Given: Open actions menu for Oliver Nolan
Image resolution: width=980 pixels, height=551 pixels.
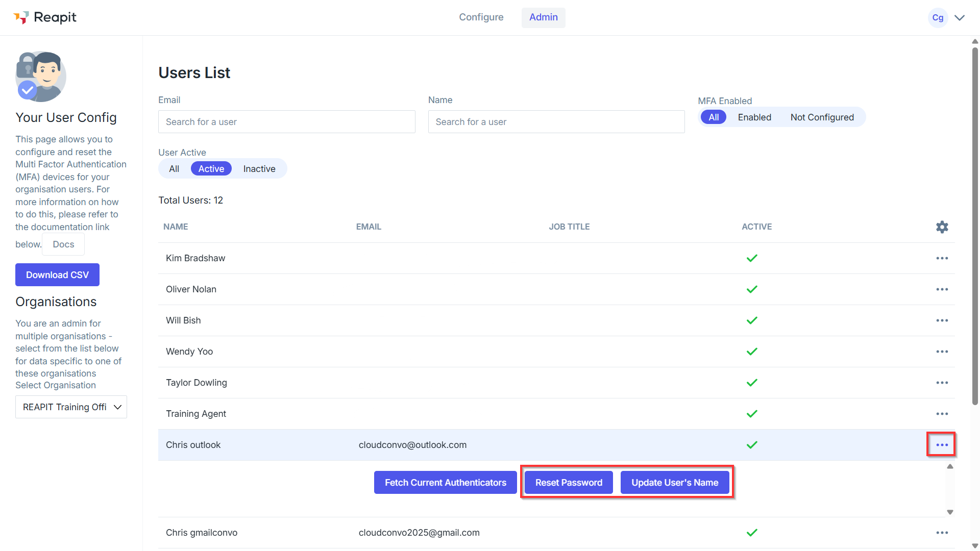Looking at the screenshot, I should tap(942, 289).
